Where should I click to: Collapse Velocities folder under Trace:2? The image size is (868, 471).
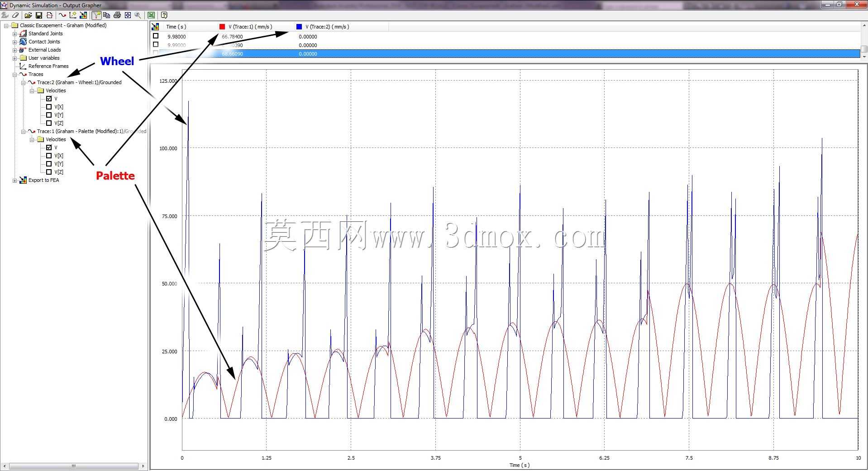pos(32,90)
